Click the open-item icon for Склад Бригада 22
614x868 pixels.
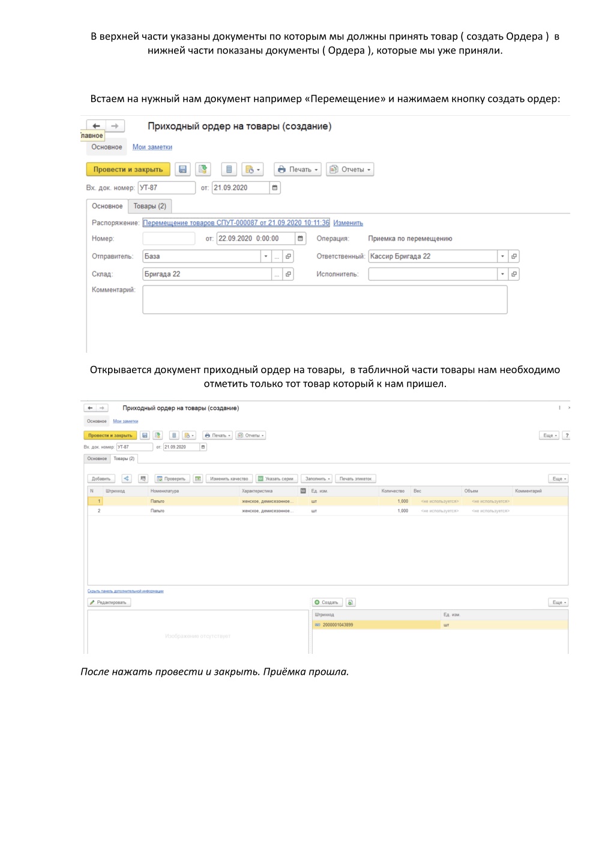(x=288, y=274)
